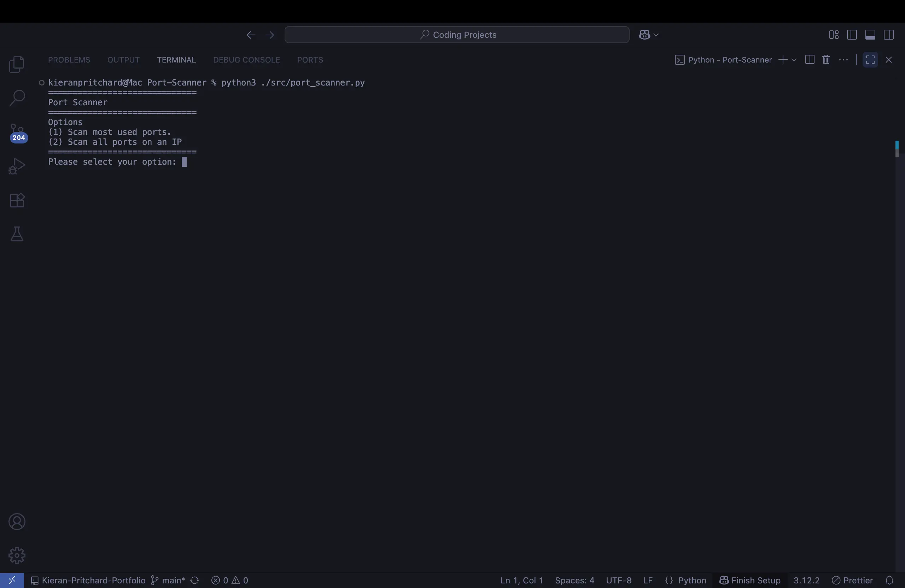The width and height of the screenshot is (905, 588).
Task: Open the Search view in the Activity Bar
Action: tap(17, 98)
